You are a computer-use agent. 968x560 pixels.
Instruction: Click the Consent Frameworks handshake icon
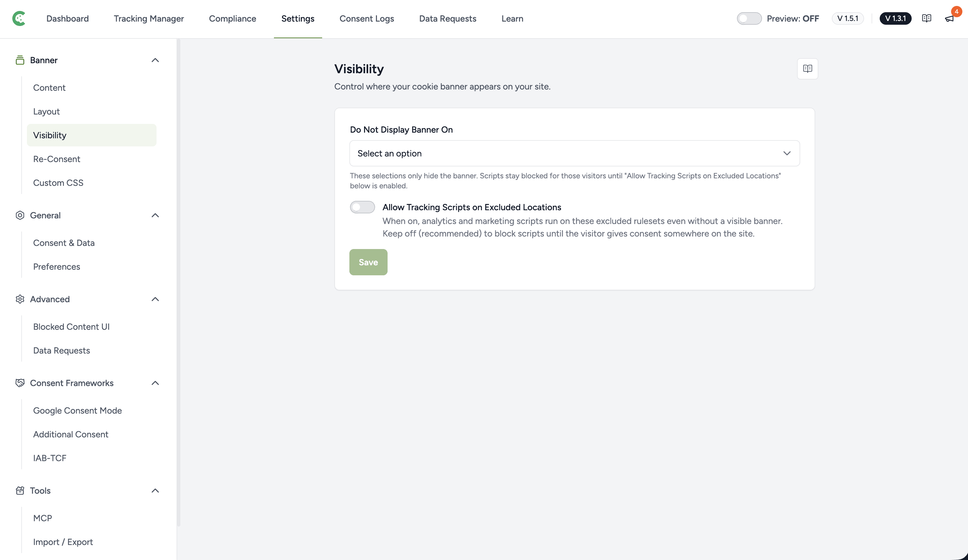click(20, 383)
